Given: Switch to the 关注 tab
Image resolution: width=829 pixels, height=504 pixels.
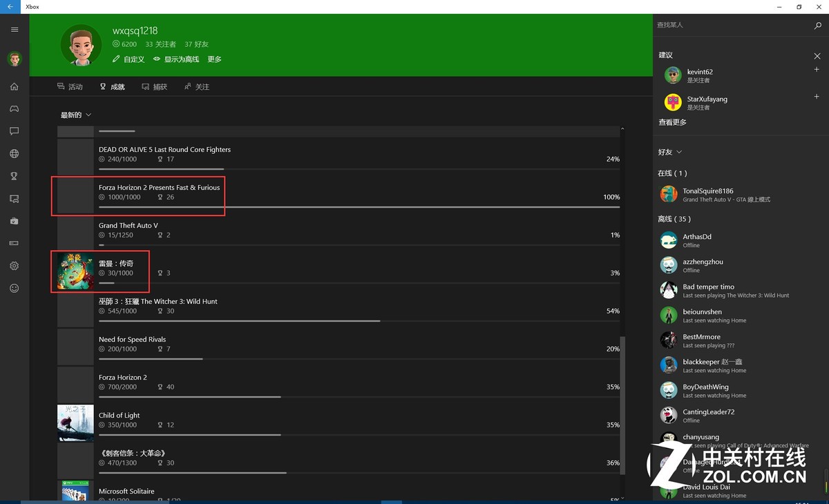Looking at the screenshot, I should tap(197, 87).
